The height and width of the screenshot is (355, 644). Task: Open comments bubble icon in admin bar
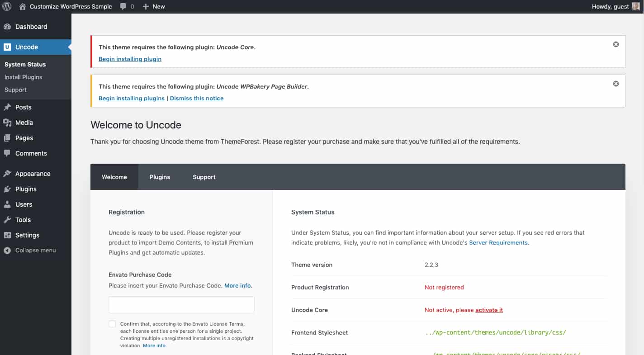pyautogui.click(x=123, y=6)
